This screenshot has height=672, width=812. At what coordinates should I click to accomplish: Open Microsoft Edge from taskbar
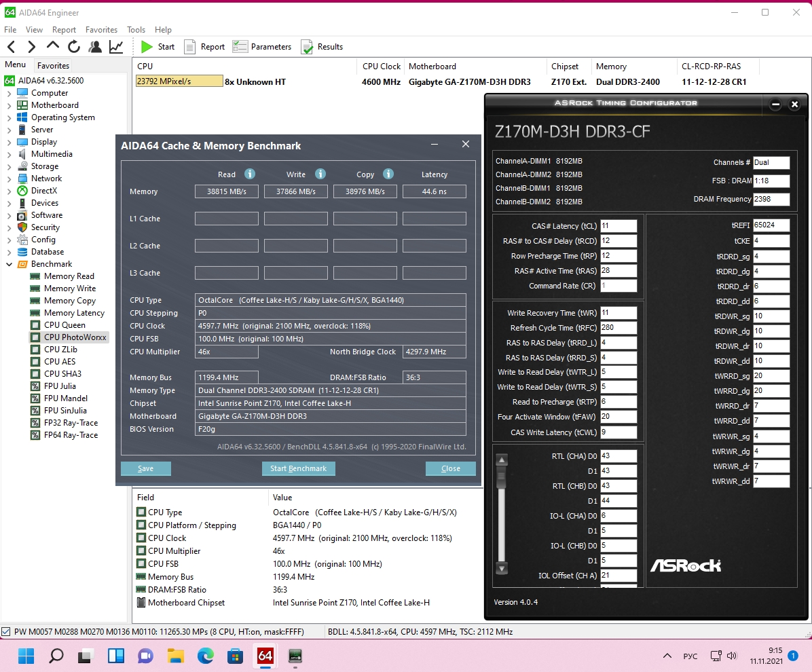click(x=206, y=656)
